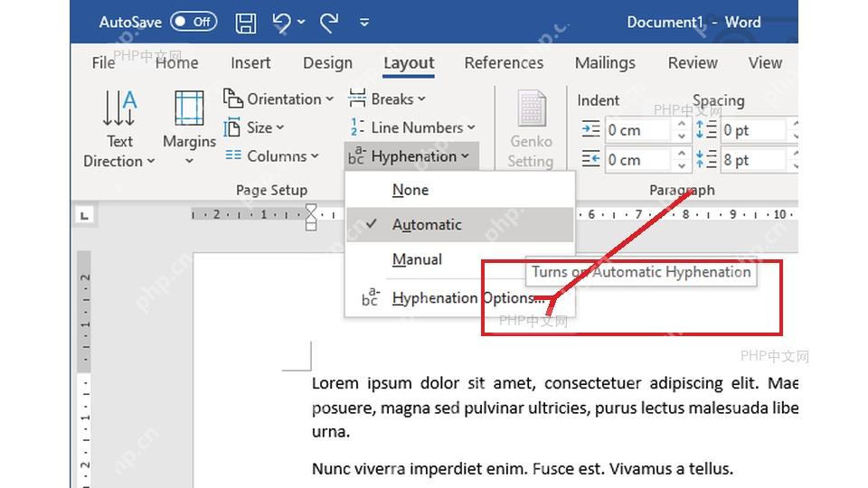Screen dimensions: 868x488
Task: Toggle the AutoSave switch
Action: coord(193,22)
